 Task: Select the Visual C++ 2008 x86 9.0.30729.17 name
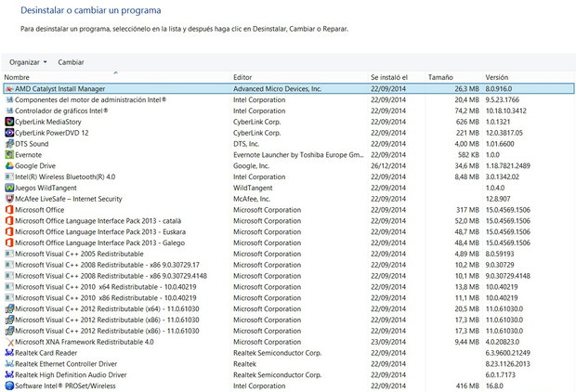107,265
